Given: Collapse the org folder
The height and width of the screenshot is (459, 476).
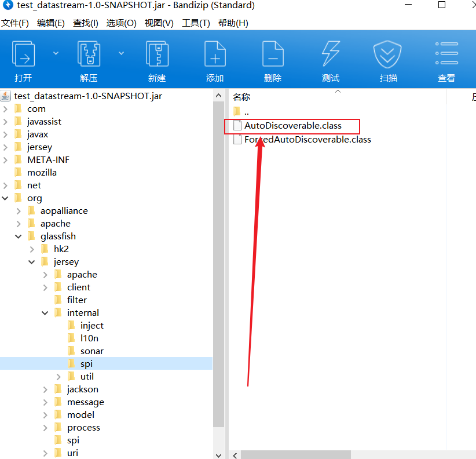Looking at the screenshot, I should [x=5, y=198].
